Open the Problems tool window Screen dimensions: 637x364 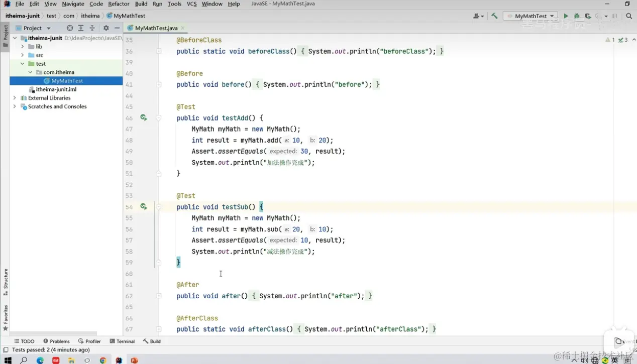click(56, 341)
